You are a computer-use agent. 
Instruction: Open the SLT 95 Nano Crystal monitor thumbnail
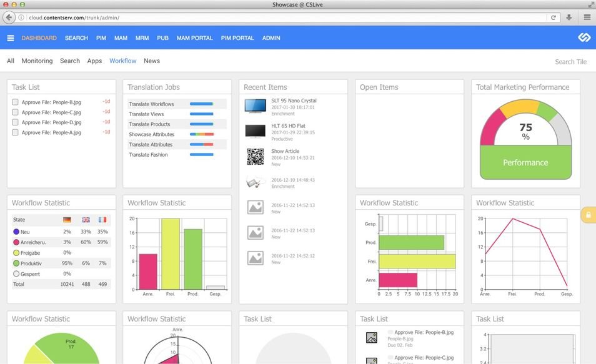coord(255,106)
